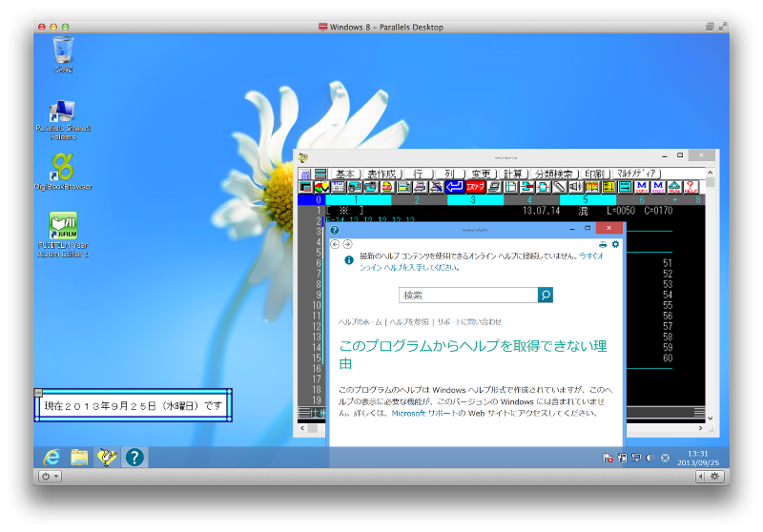The width and height of the screenshot is (763, 532).
Task: Click the horizontal scrollbar left arrow in main window
Action: tap(302, 428)
